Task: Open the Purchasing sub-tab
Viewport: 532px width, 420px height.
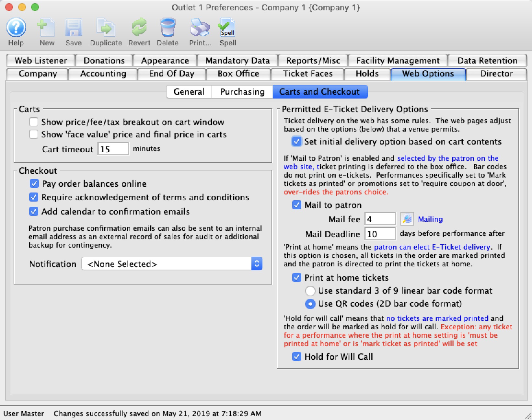Action: [x=242, y=92]
